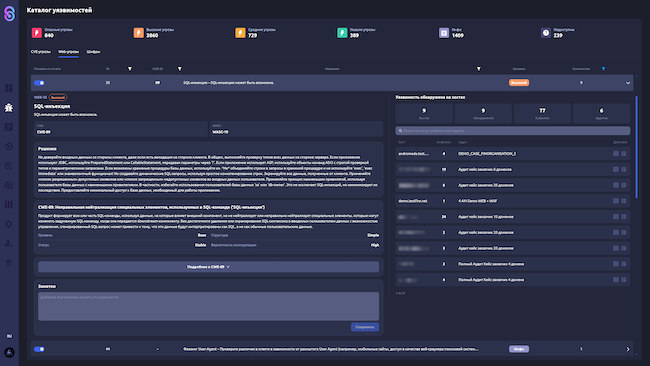Open the CWE ID column filter

179,69
